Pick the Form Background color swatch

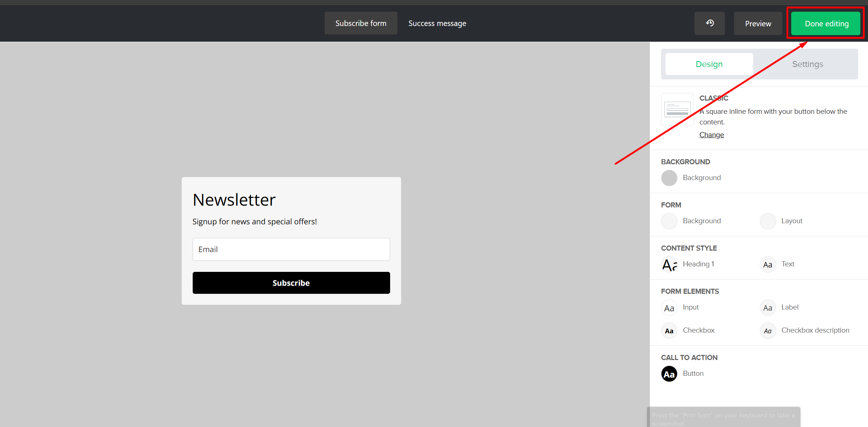669,221
